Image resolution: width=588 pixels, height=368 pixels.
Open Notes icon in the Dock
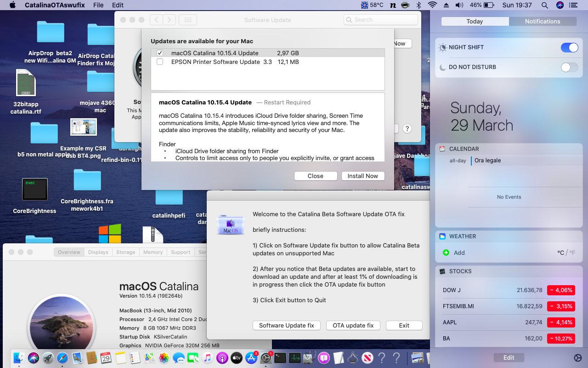pyautogui.click(x=120, y=357)
